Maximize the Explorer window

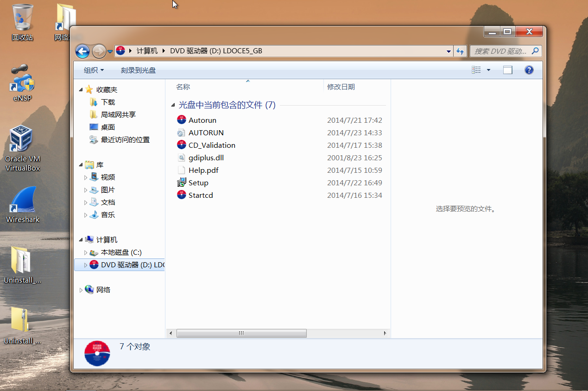[507, 32]
